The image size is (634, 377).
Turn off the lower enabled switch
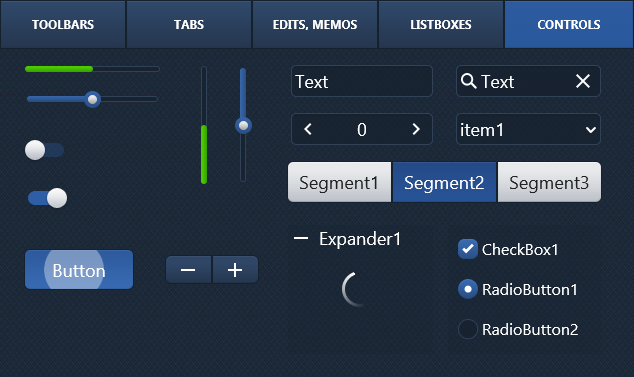point(48,198)
